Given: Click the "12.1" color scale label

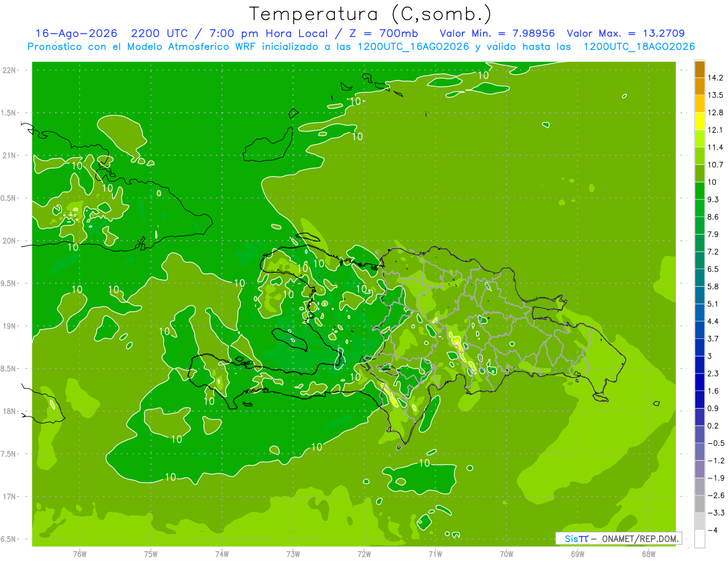Looking at the screenshot, I should (x=716, y=130).
